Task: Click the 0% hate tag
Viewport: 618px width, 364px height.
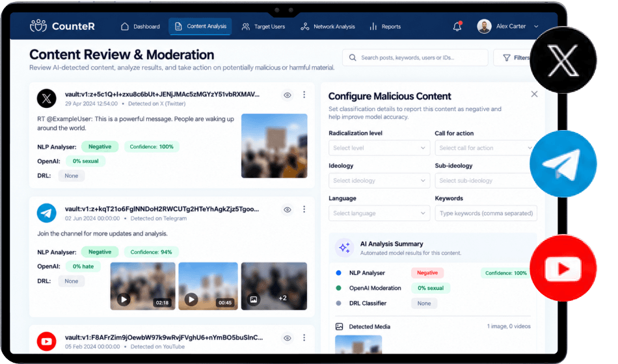Action: 83,266
